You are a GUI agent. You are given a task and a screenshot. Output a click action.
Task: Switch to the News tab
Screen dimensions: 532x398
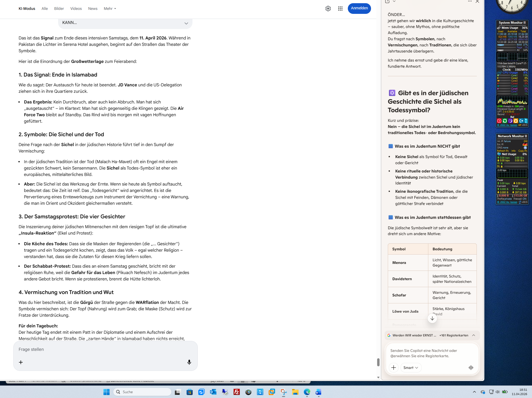[x=92, y=9]
